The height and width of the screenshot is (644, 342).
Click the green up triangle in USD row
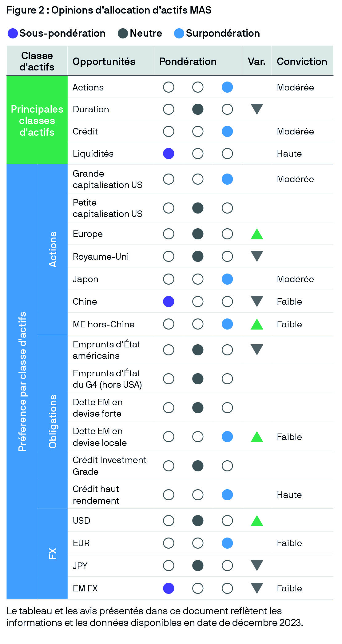tap(257, 521)
